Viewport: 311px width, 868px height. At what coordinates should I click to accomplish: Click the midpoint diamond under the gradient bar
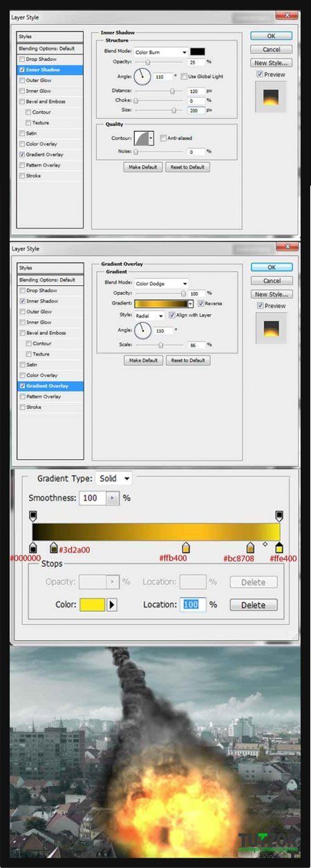click(265, 544)
